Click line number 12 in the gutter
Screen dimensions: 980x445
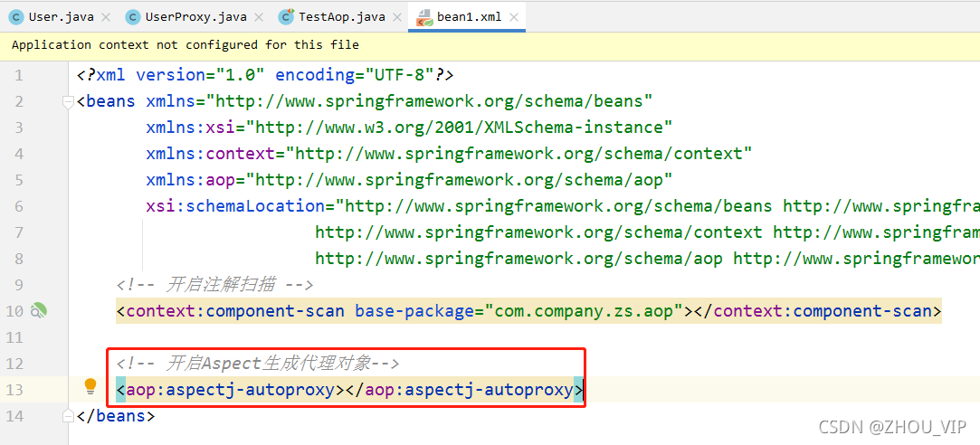pyautogui.click(x=14, y=363)
